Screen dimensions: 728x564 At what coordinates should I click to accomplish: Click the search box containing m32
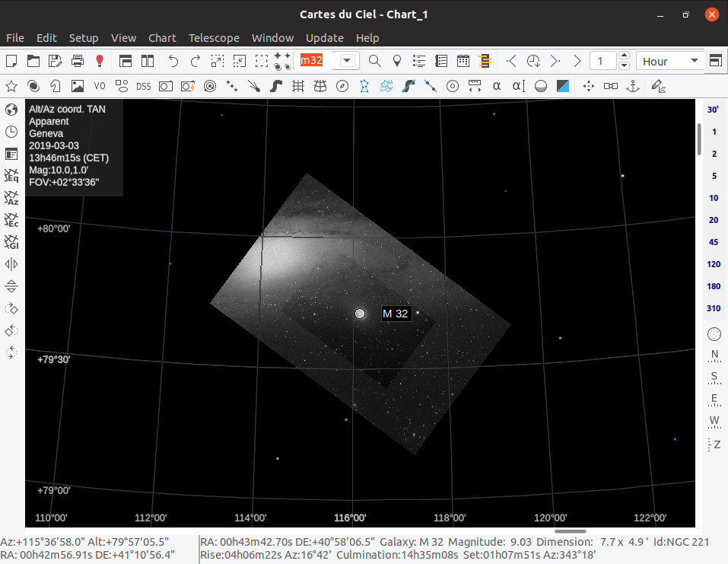[316, 60]
